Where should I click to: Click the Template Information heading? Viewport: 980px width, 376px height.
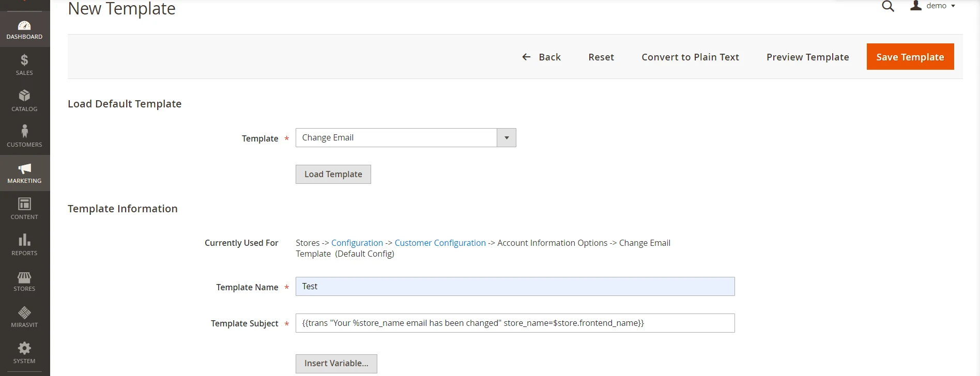coord(122,209)
